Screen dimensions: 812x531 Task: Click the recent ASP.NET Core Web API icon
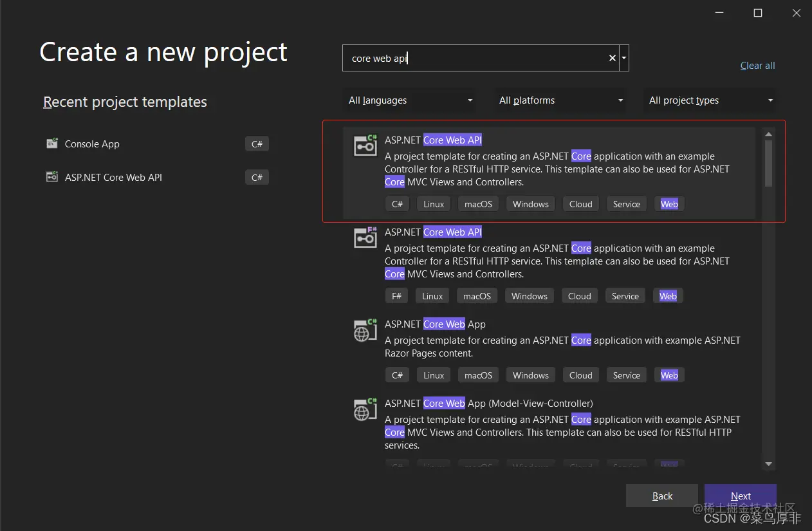pyautogui.click(x=52, y=177)
